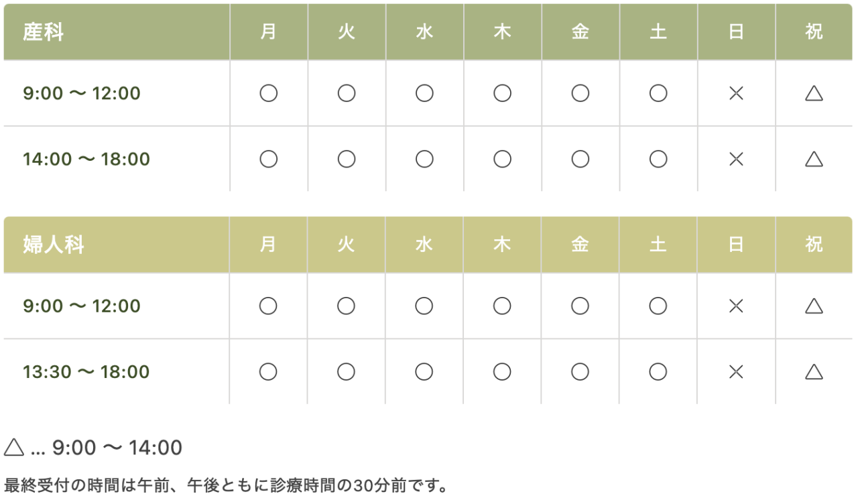Click the 産科 Sunday 14:00–18:00 cross
Screen dimensions: 858x504
click(x=736, y=159)
